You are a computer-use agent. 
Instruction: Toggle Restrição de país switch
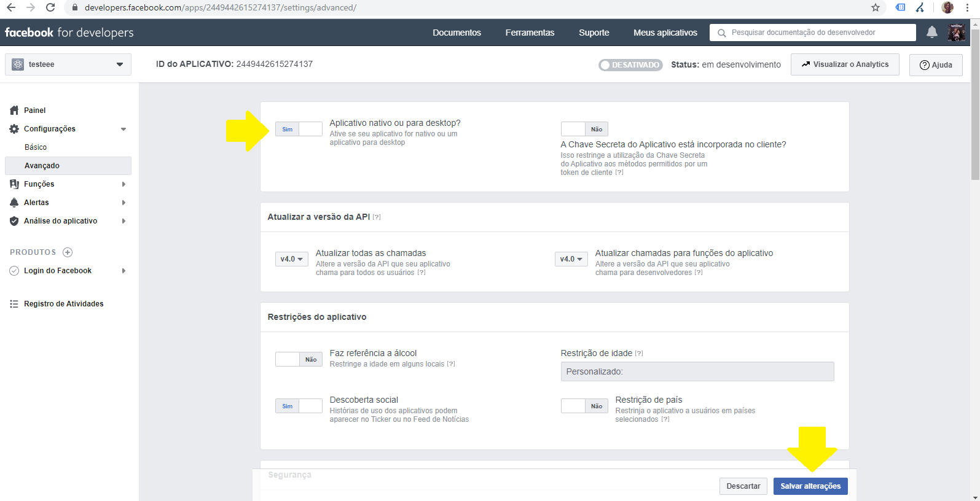(x=584, y=406)
